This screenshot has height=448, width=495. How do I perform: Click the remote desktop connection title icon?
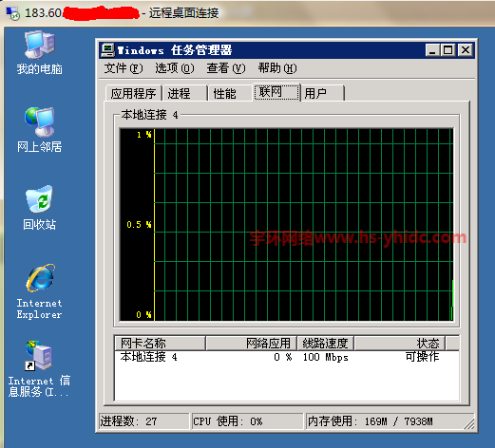pyautogui.click(x=13, y=13)
